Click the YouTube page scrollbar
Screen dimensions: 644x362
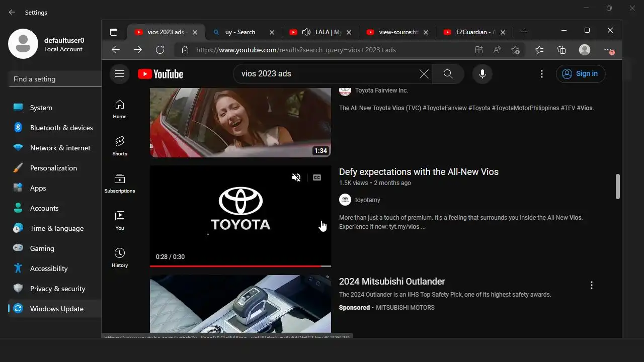click(x=618, y=187)
